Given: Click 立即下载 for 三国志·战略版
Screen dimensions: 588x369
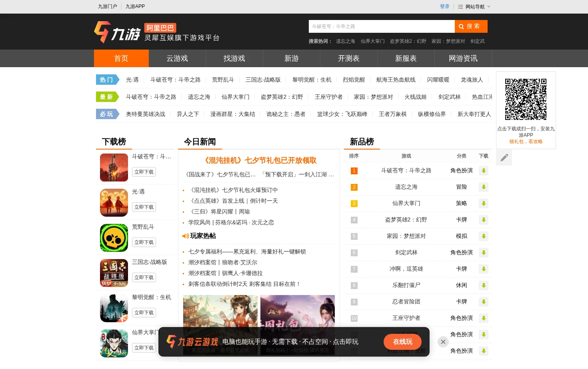Looking at the screenshot, I should [144, 277].
